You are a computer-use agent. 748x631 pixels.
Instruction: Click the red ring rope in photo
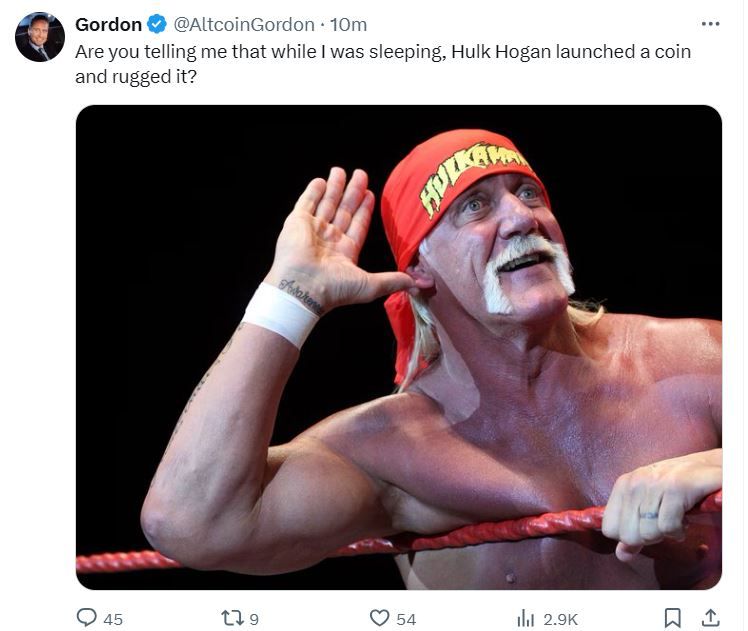398,537
